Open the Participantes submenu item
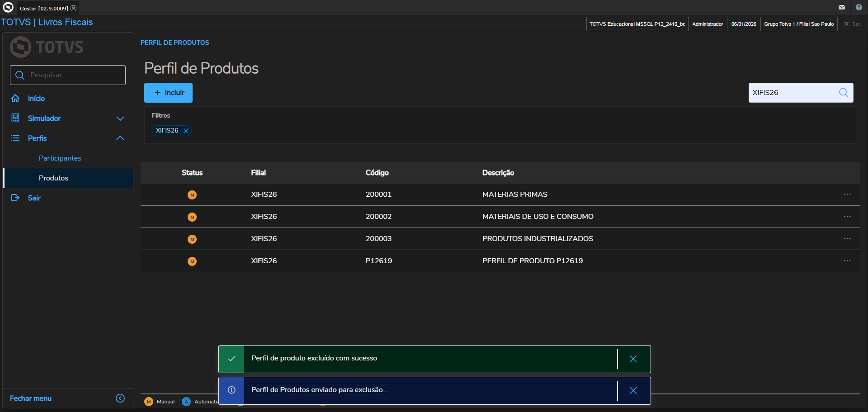This screenshot has height=412, width=868. tap(60, 158)
